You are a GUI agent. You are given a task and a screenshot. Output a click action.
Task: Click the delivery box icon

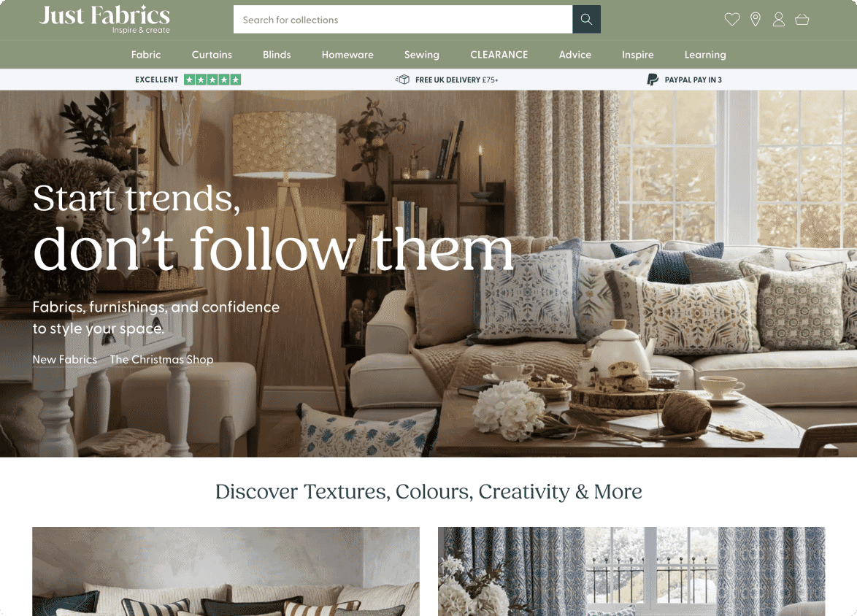[403, 80]
